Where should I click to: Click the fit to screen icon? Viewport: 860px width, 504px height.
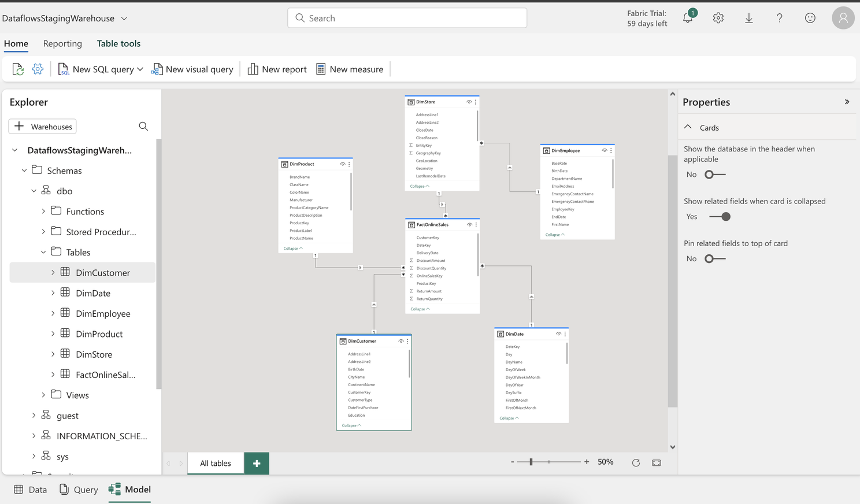[657, 462]
